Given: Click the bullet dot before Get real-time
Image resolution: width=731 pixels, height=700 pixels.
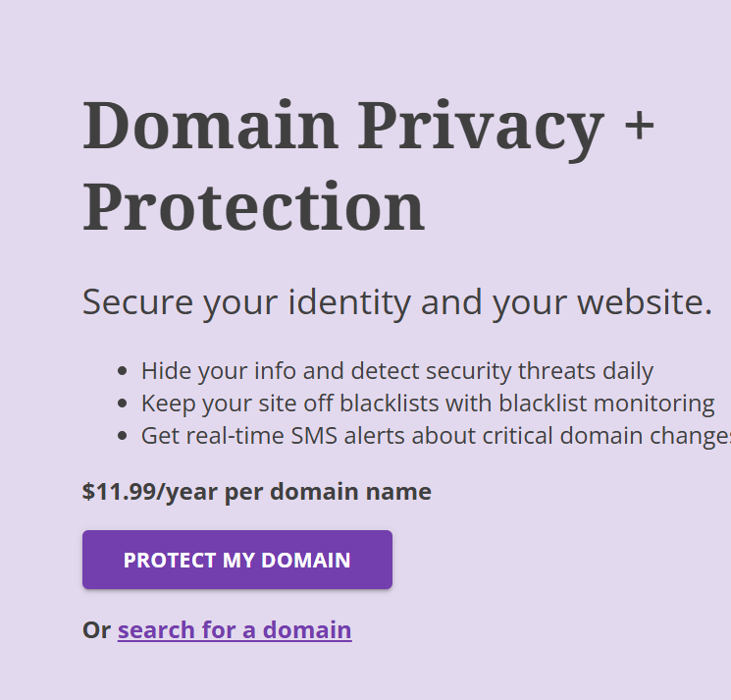Looking at the screenshot, I should pyautogui.click(x=123, y=436).
